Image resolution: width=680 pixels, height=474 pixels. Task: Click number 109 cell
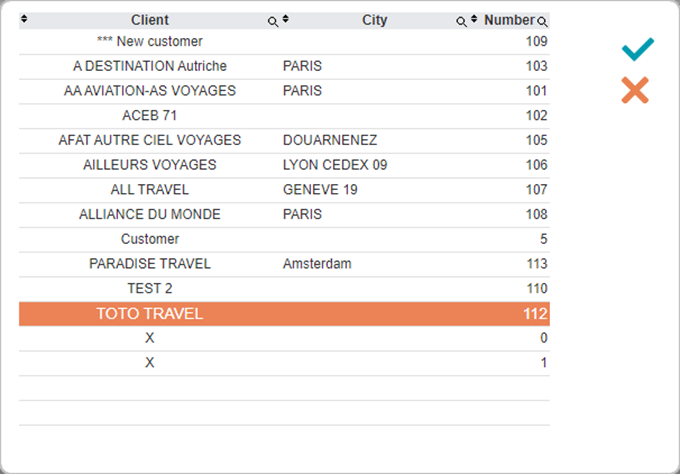pos(536,41)
